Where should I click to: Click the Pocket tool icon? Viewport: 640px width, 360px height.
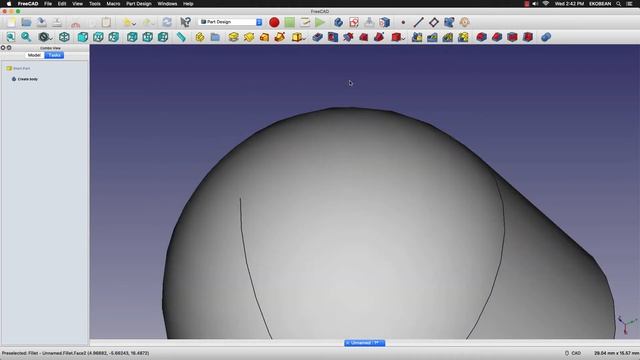coord(318,37)
